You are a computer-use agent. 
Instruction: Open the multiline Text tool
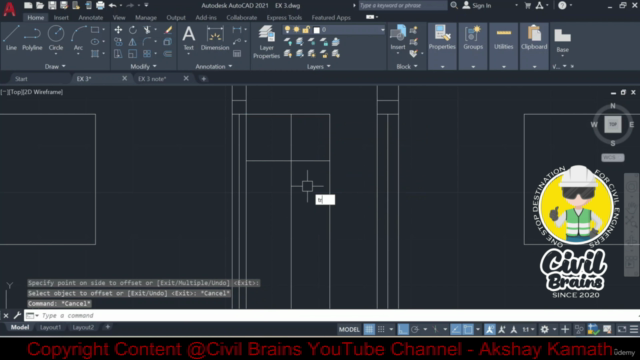coord(189,38)
